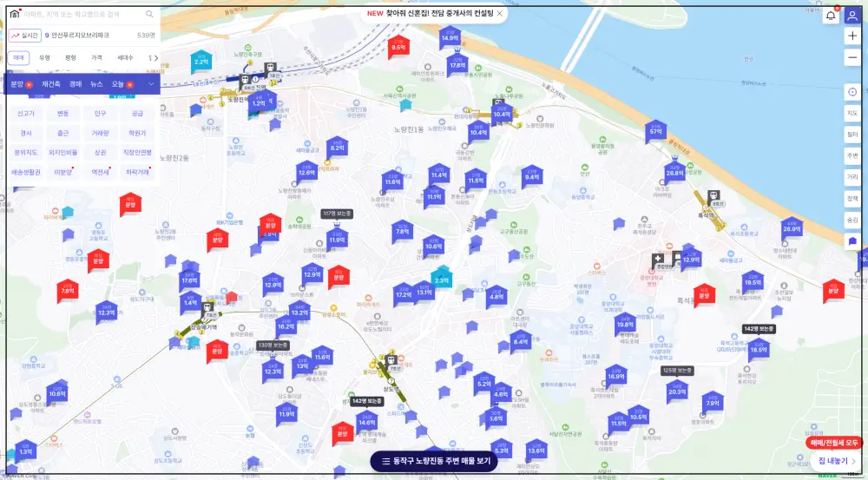Click the 정책 policy button
Image resolution: width=868 pixels, height=480 pixels.
pyautogui.click(x=852, y=199)
